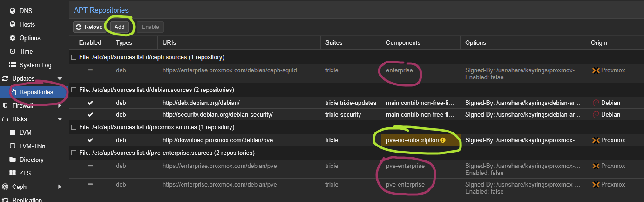Click the Updates refresh icon

[x=5, y=78]
